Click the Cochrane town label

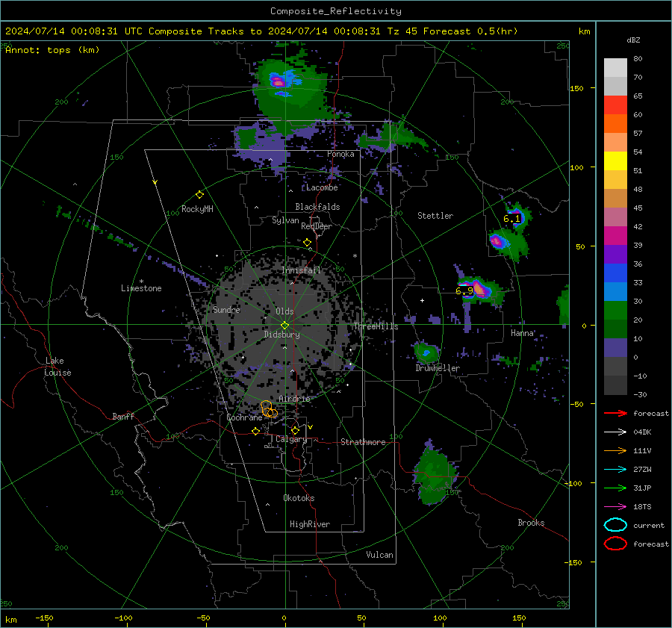coord(244,417)
